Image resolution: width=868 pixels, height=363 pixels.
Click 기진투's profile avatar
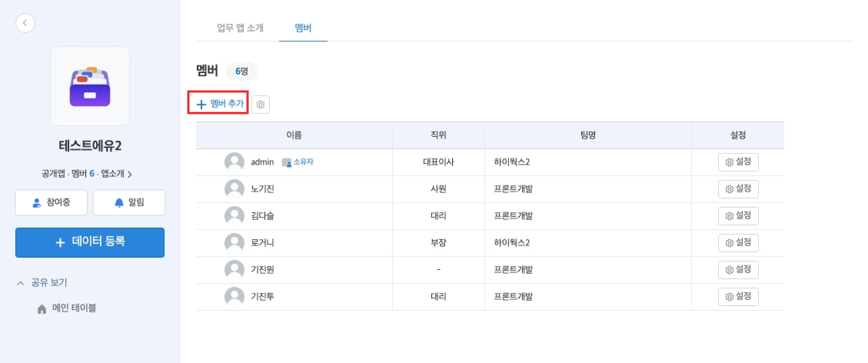point(234,297)
